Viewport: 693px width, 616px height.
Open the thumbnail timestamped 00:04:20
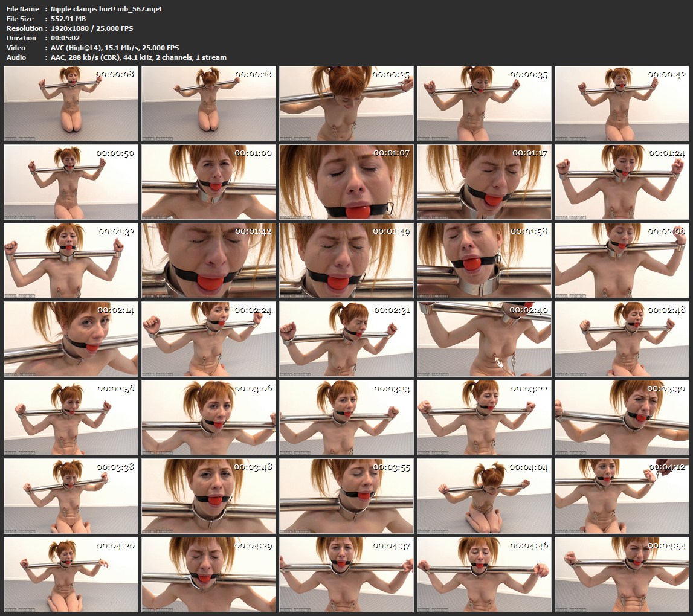click(x=71, y=575)
